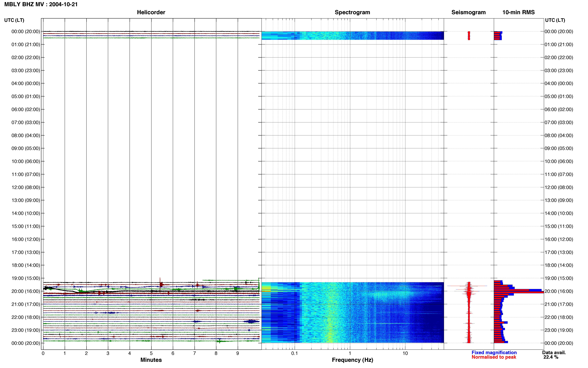
Task: Click right time label '22:00 (18:00)'
Action: (559, 317)
